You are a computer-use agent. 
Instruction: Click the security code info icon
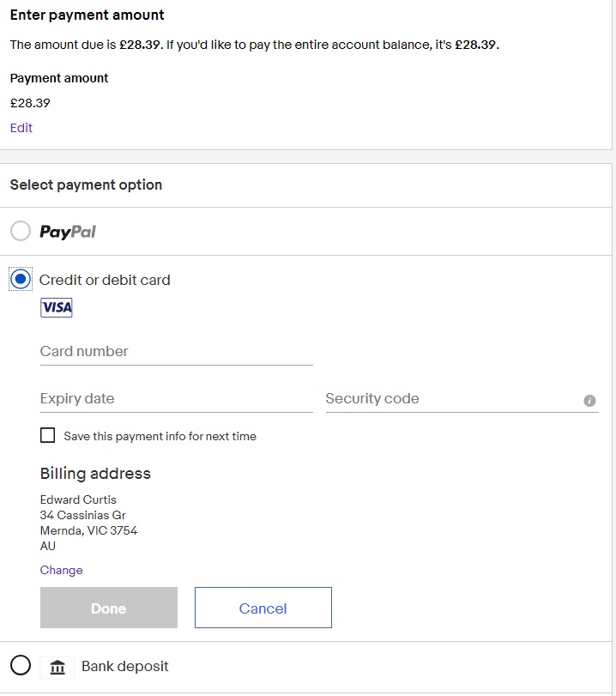tap(589, 401)
